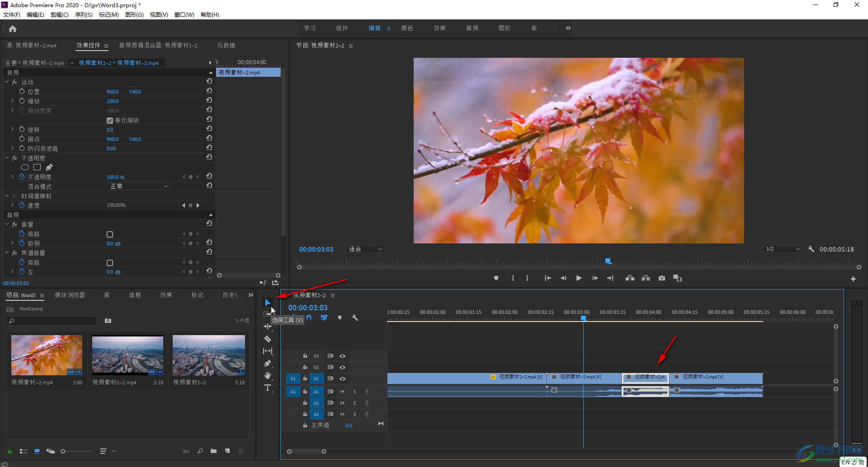868x467 pixels.
Task: Click program monitor playhead marker
Action: [x=609, y=261]
